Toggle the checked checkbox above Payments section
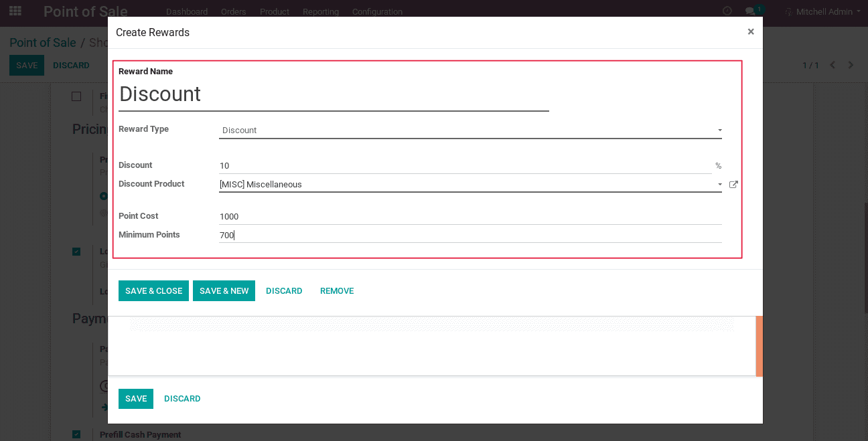 [76, 252]
